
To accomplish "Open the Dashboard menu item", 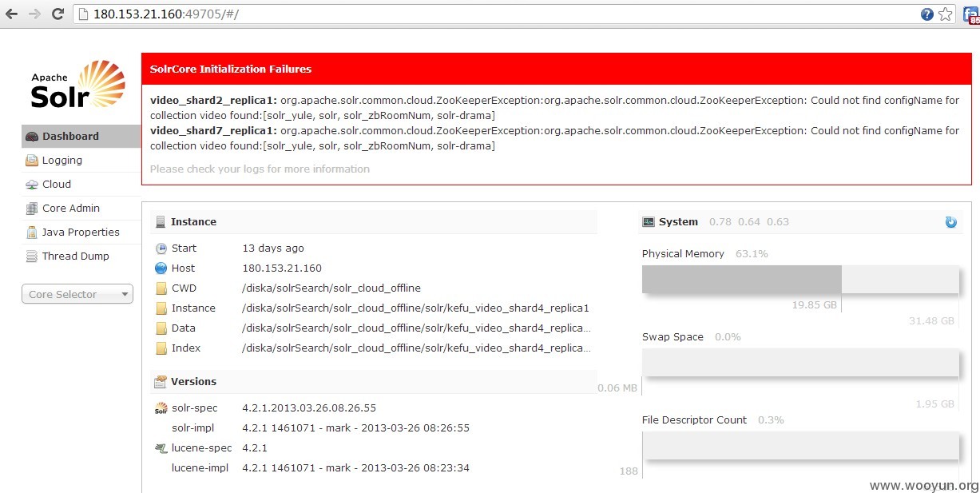I will (x=81, y=137).
